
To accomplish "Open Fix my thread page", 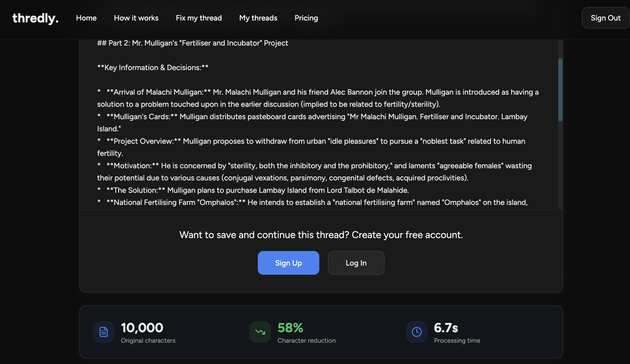I will pos(199,18).
